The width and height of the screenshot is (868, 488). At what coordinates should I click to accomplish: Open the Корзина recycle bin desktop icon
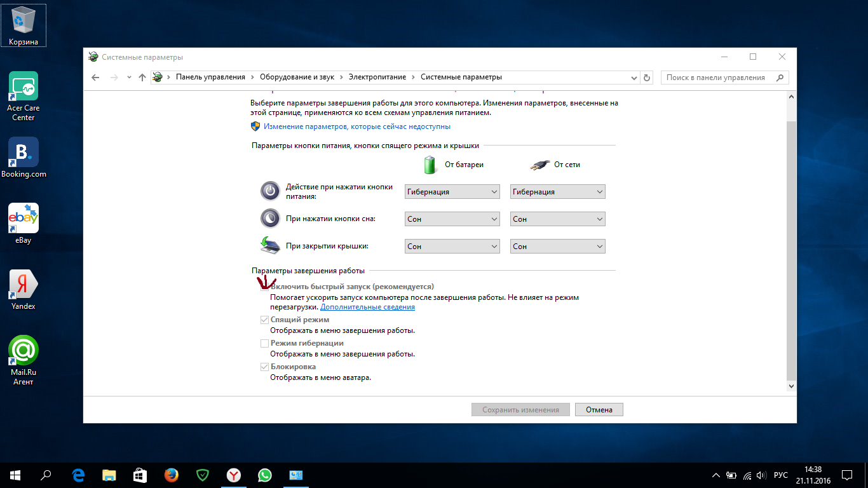[x=24, y=26]
